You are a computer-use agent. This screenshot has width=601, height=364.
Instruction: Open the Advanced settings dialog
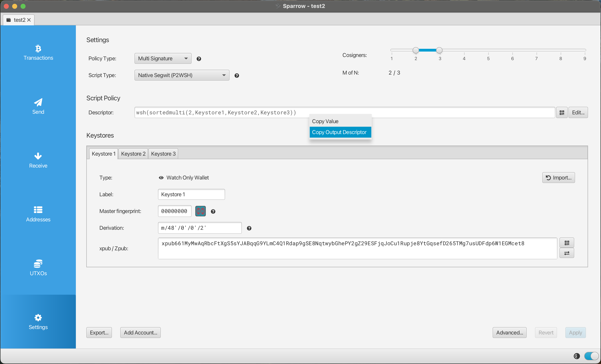pyautogui.click(x=510, y=332)
